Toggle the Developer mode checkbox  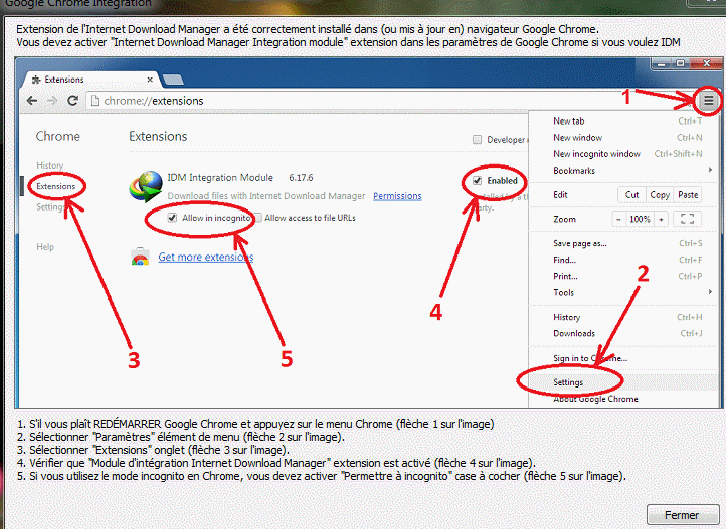coord(477,139)
